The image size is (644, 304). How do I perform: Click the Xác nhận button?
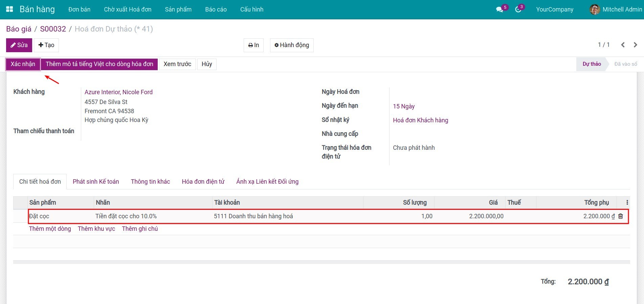(23, 64)
